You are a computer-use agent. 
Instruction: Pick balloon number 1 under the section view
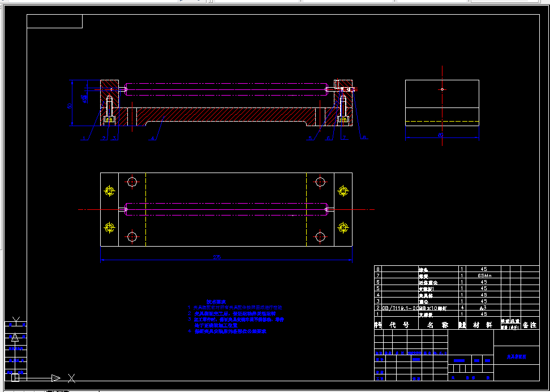click(84, 138)
